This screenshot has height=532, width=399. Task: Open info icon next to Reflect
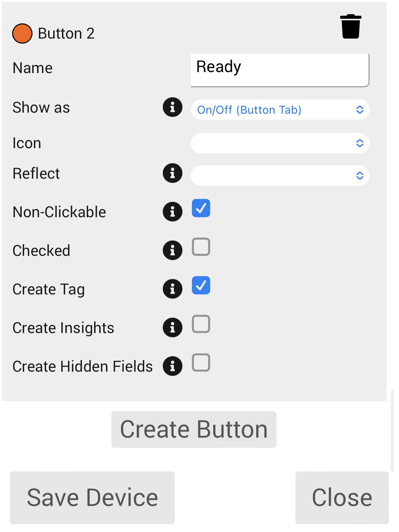pos(172,173)
